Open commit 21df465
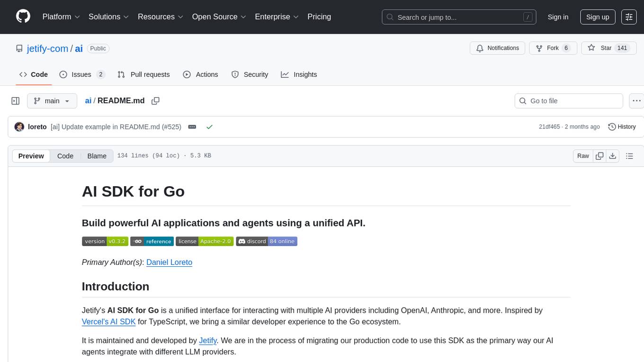 coord(549,127)
